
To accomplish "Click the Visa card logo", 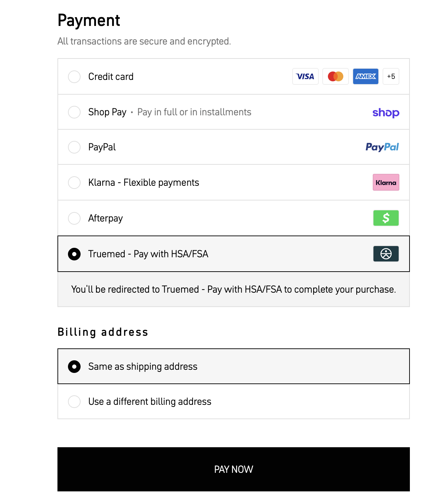I will tap(305, 76).
